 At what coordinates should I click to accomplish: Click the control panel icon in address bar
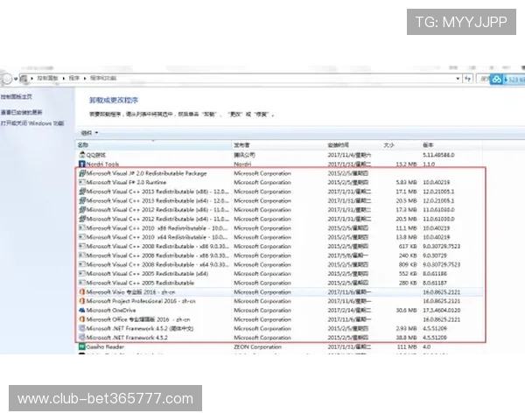click(x=23, y=79)
